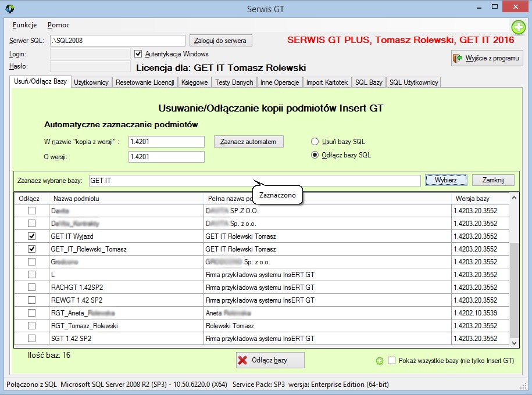Click Wyjście z programu button
Image resolution: width=532 pixels, height=395 pixels.
(x=487, y=58)
